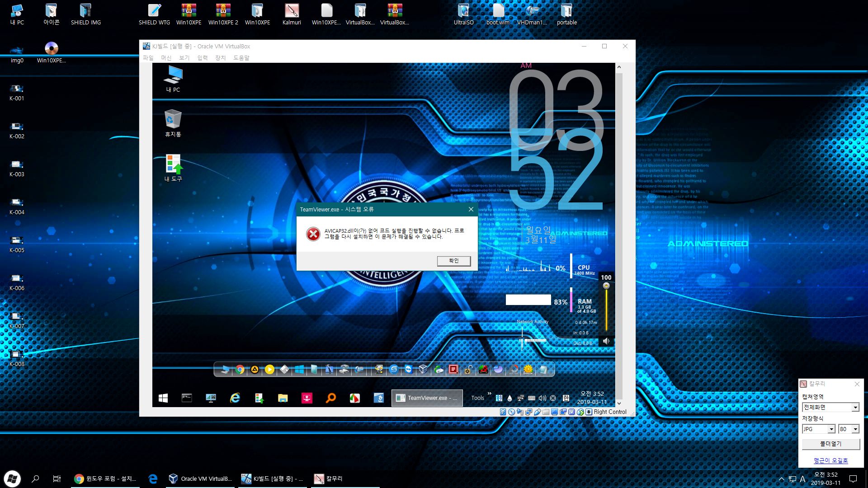Click Chrome icon in guest dock
Viewport: 868px width, 488px height.
click(x=240, y=370)
